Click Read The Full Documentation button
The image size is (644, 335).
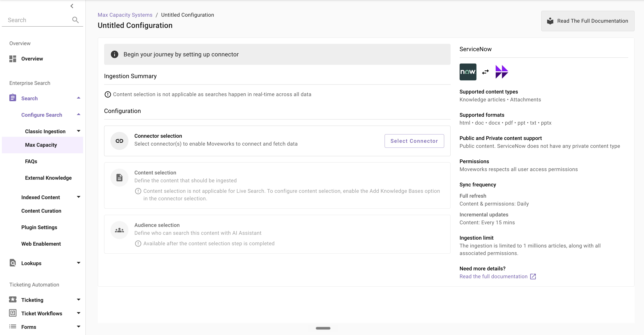[x=587, y=21]
